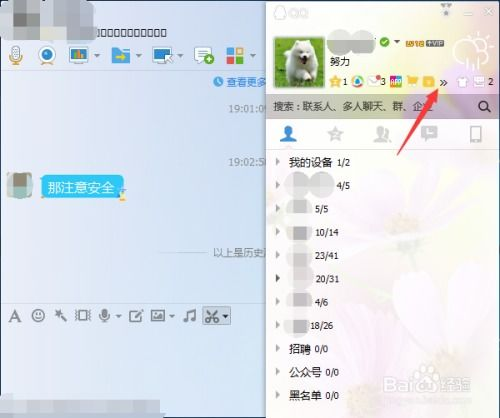
Task: Open remote desktop control icon
Action: (163, 55)
